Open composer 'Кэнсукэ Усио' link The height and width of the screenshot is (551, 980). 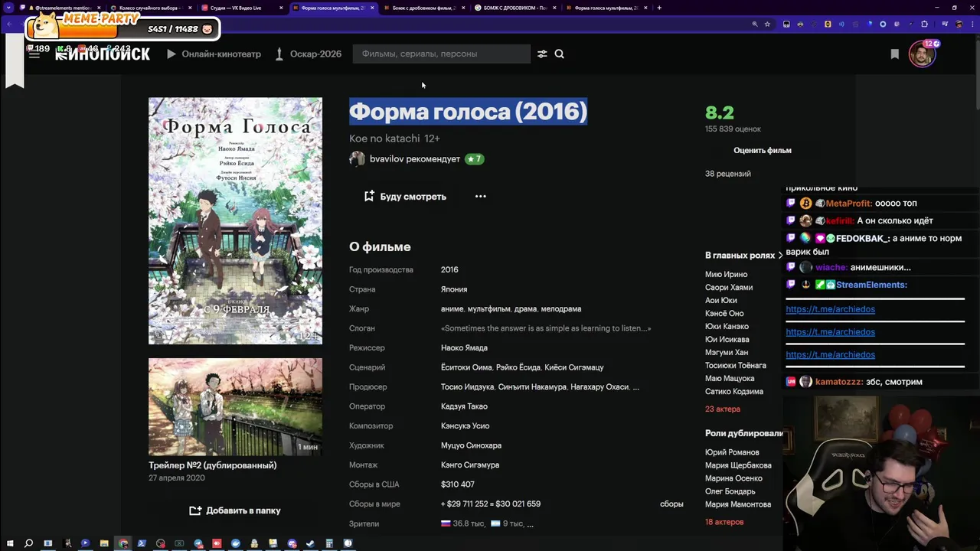pos(465,426)
